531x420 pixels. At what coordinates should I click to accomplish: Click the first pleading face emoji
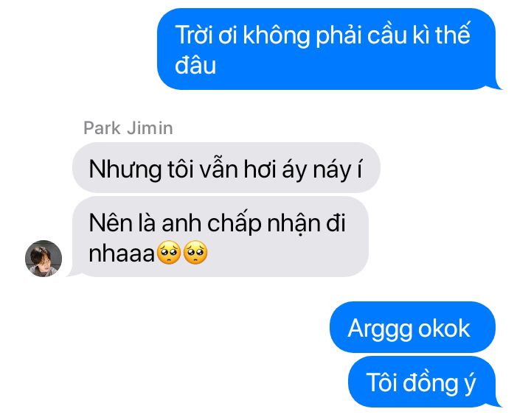tap(169, 253)
